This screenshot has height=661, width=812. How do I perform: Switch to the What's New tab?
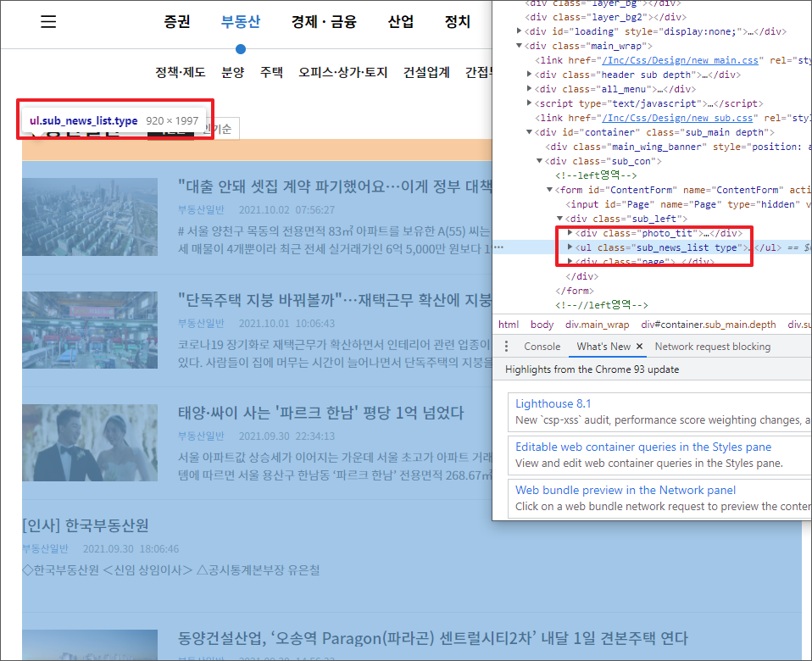[603, 347]
